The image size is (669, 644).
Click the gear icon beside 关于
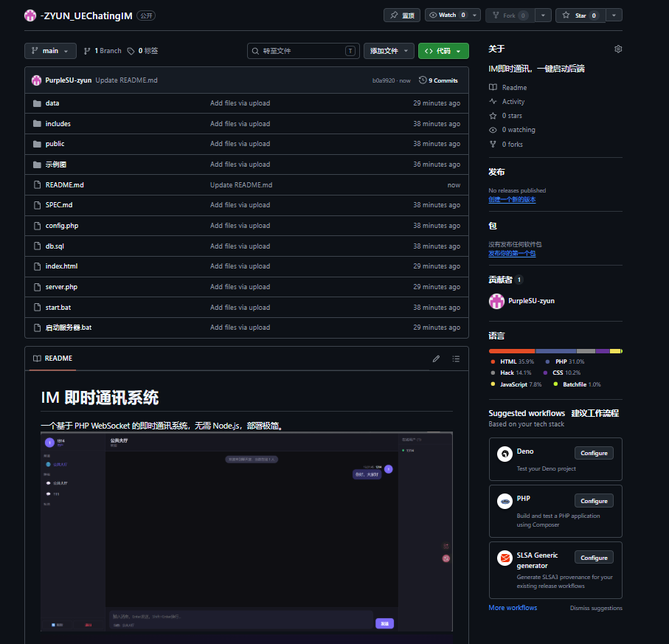(x=618, y=49)
